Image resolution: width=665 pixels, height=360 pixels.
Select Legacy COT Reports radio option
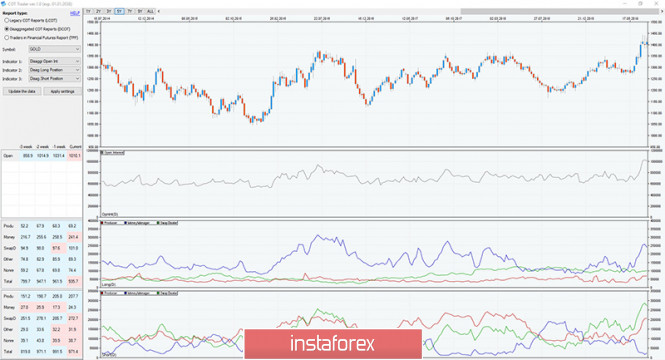[30, 20]
